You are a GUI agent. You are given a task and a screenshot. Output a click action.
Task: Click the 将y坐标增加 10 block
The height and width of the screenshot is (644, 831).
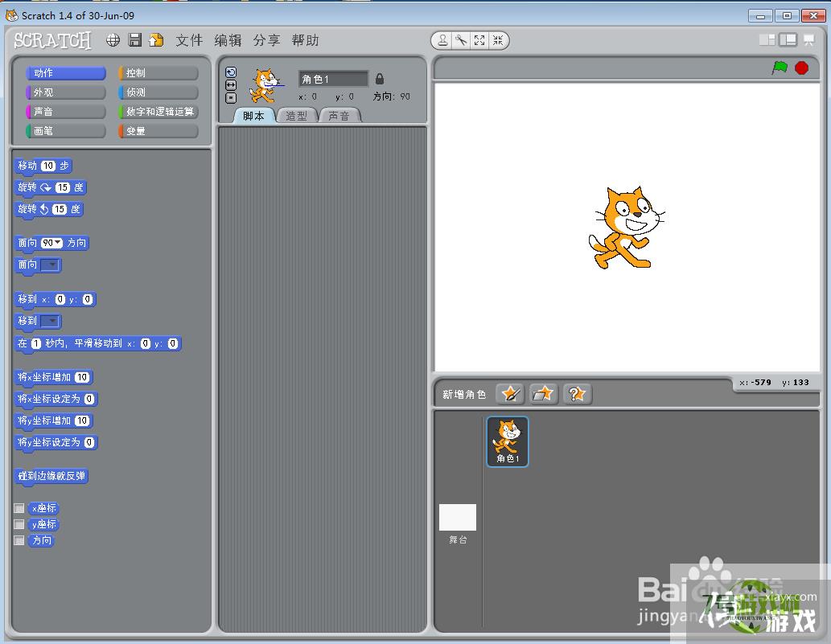(54, 421)
